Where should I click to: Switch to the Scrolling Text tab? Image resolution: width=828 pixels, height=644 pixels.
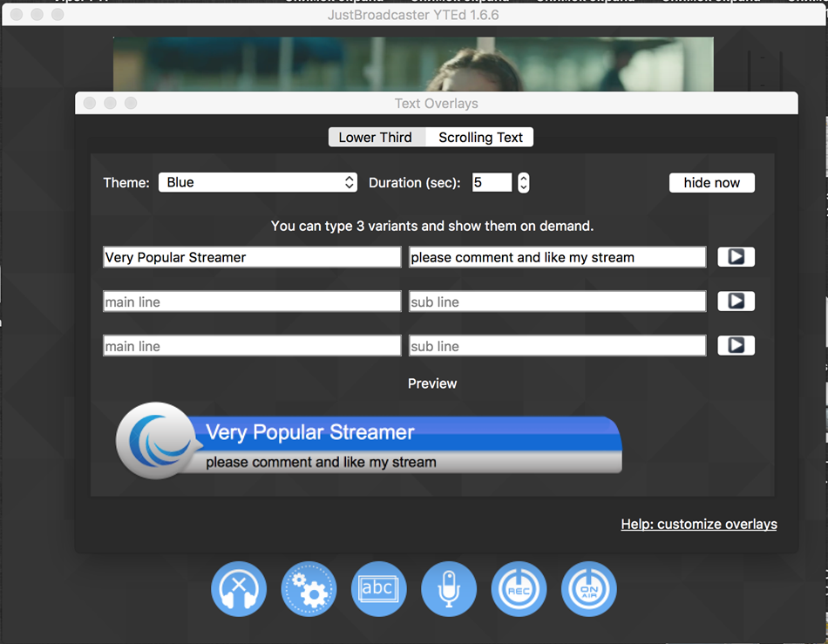coord(480,138)
